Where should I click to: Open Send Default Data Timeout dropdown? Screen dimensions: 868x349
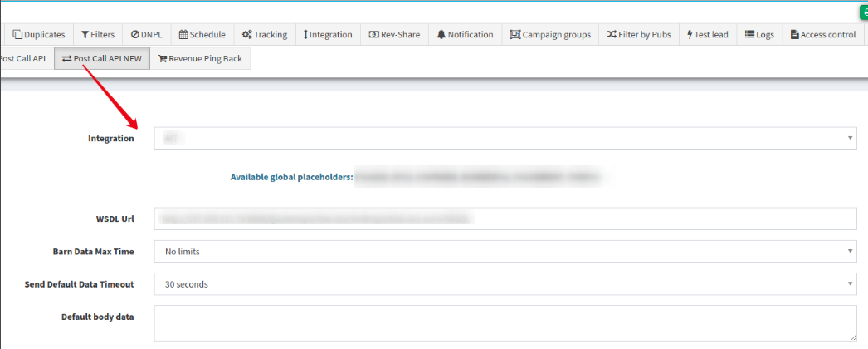(x=505, y=284)
